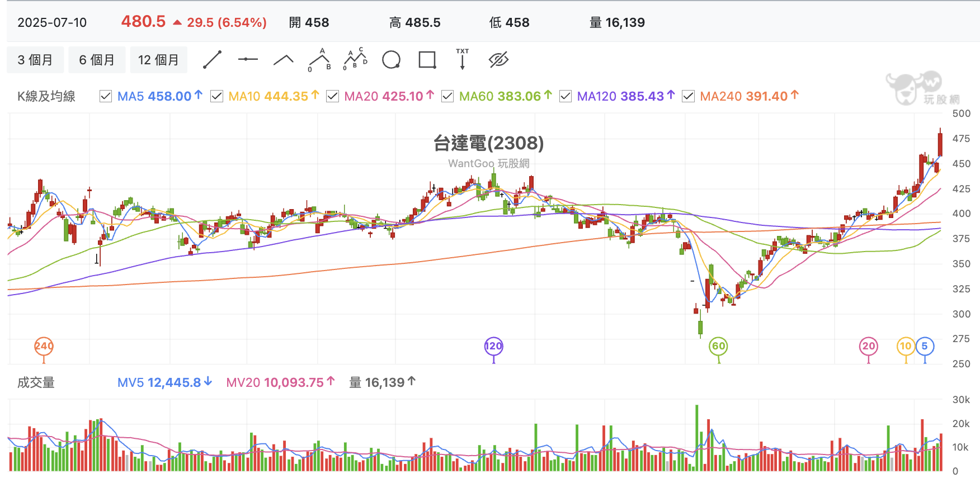Disable the MA240 moving average checkbox
The width and height of the screenshot is (980, 483).
[x=689, y=96]
